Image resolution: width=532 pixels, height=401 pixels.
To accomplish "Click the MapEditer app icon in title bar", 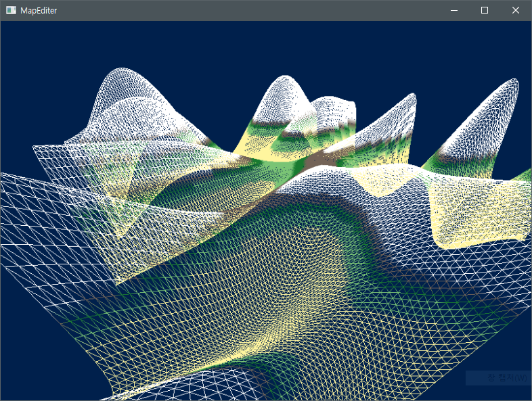I will pyautogui.click(x=11, y=11).
